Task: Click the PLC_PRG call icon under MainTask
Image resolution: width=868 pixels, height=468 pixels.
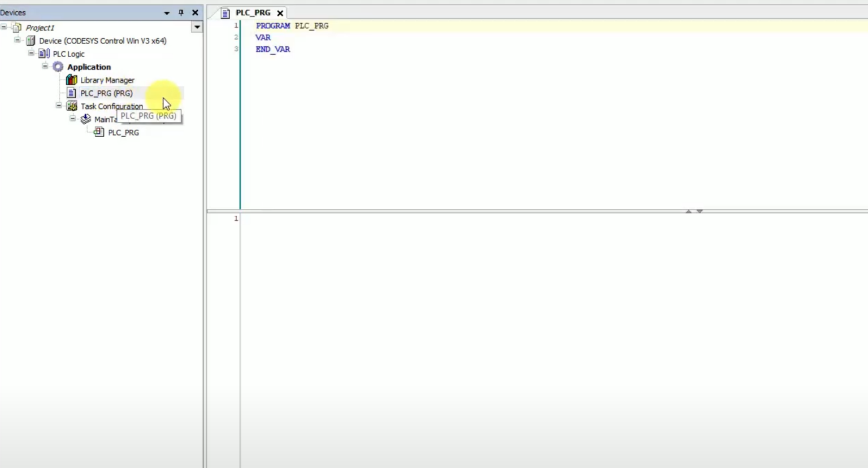Action: tap(99, 132)
